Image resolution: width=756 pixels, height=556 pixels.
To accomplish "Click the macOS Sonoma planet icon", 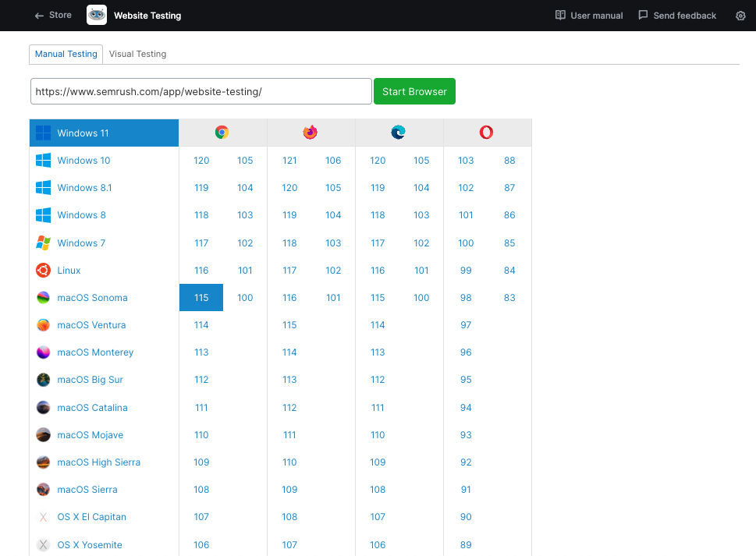I will (43, 297).
